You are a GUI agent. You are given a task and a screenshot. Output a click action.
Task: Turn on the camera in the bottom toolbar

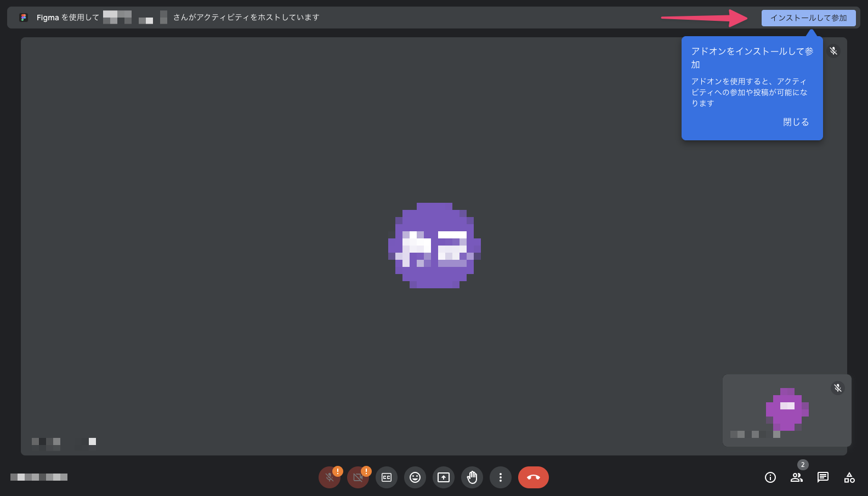(x=357, y=478)
